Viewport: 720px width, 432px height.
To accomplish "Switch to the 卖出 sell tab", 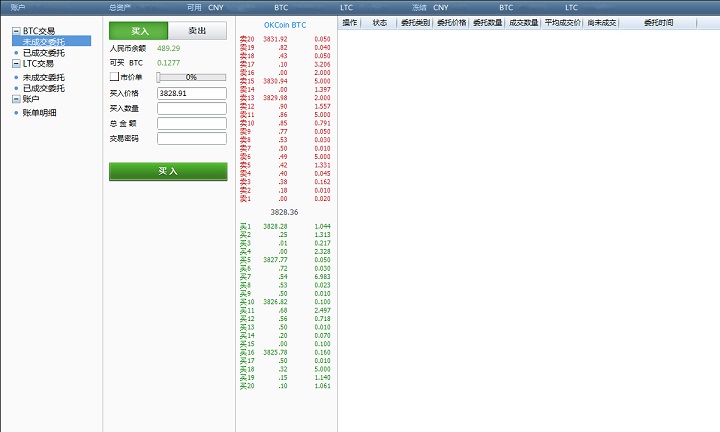I will pos(197,31).
